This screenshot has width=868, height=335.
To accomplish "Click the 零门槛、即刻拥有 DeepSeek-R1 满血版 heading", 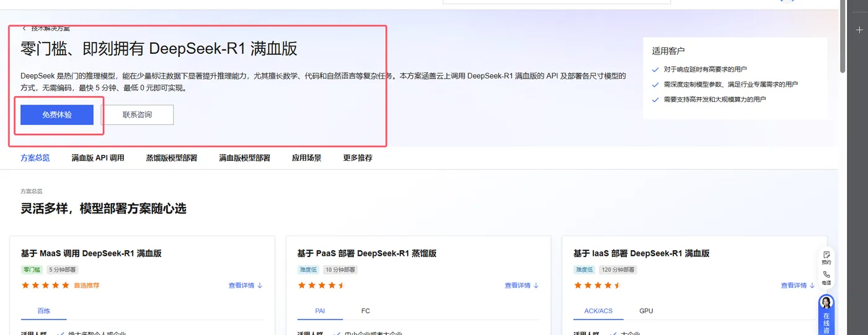I will pyautogui.click(x=159, y=49).
